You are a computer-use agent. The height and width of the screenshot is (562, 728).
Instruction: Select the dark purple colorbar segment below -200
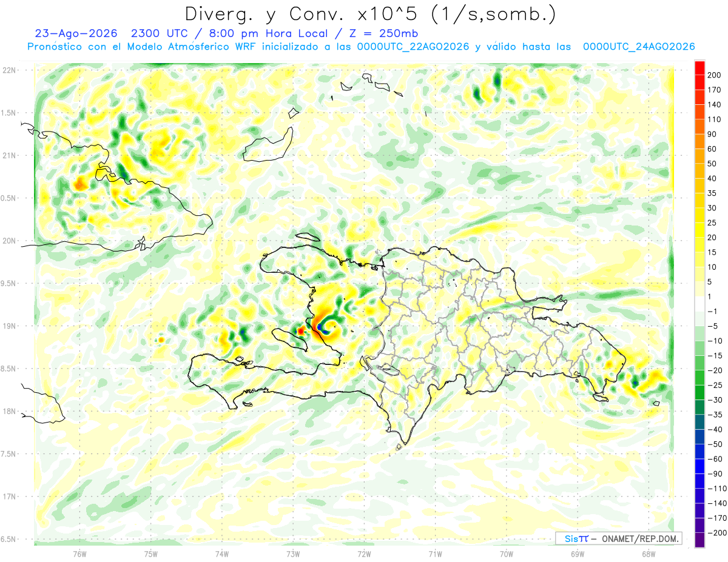pos(700,540)
